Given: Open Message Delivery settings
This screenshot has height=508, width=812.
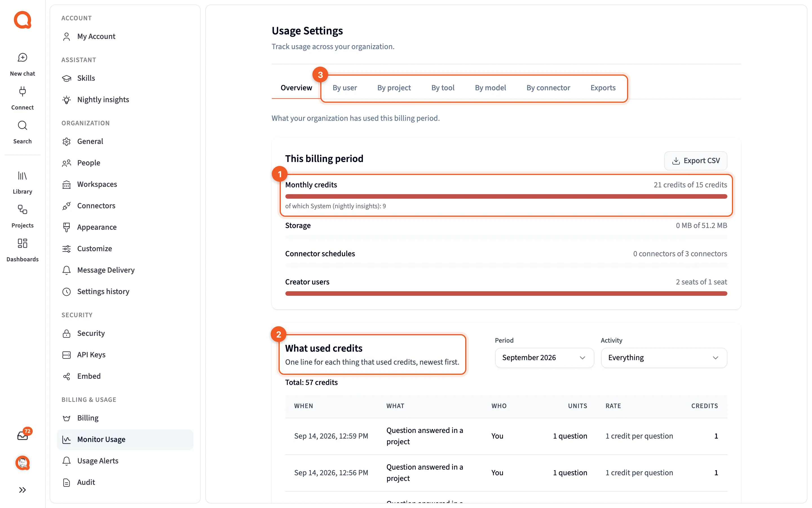Looking at the screenshot, I should [x=125, y=270].
